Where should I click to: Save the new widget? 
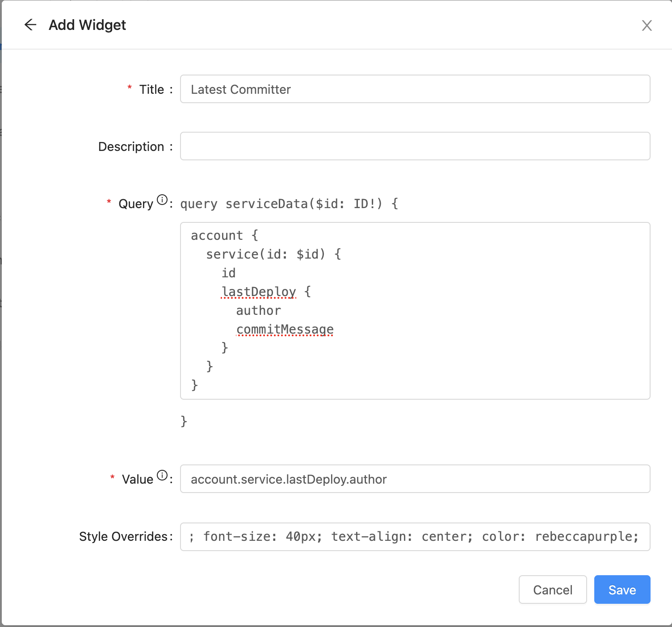[x=622, y=589]
